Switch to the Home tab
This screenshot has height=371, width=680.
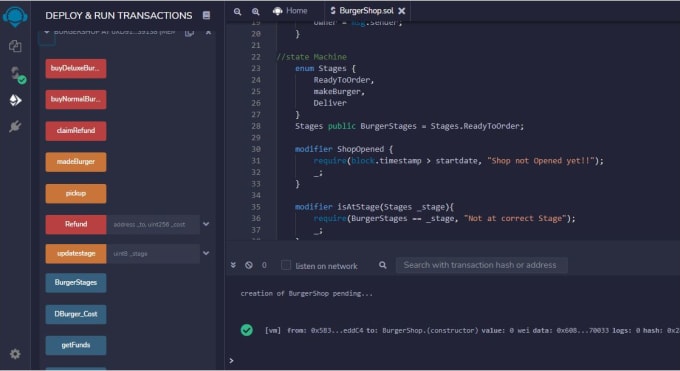pyautogui.click(x=290, y=11)
